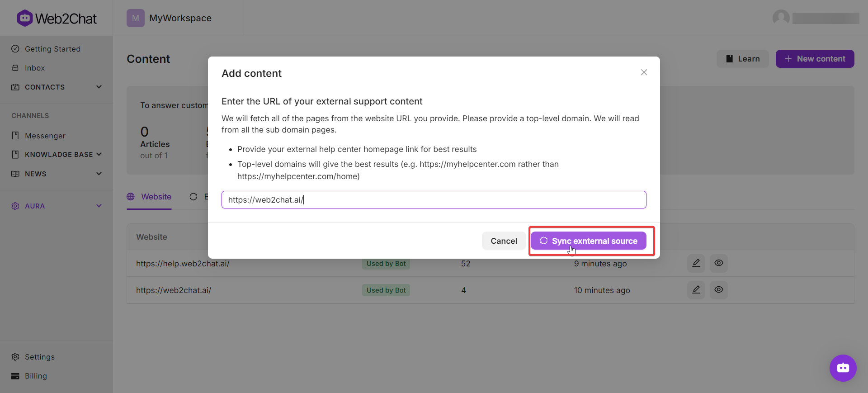Image resolution: width=868 pixels, height=393 pixels.
Task: Expand the KNOWLADGE BASE section
Action: [57, 154]
